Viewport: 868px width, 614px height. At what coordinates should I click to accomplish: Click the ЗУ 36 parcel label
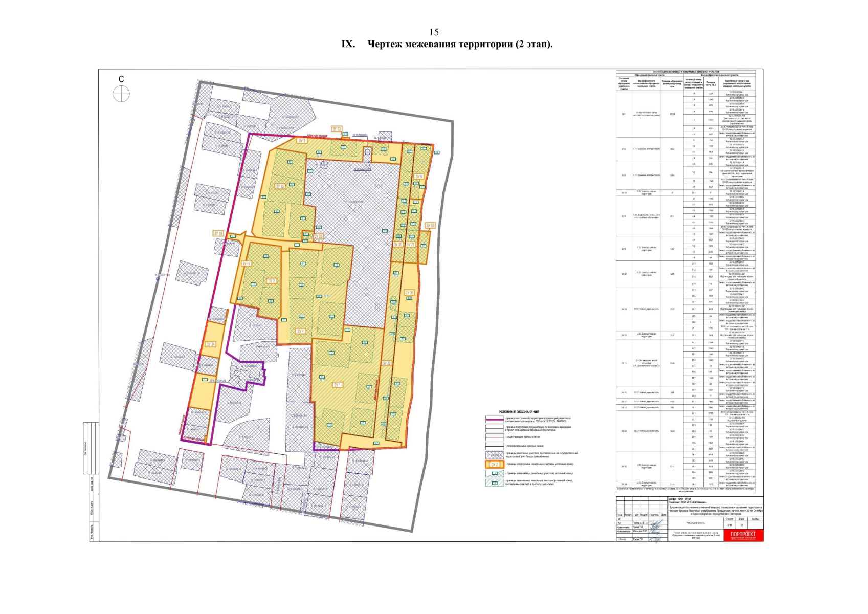pos(409,293)
